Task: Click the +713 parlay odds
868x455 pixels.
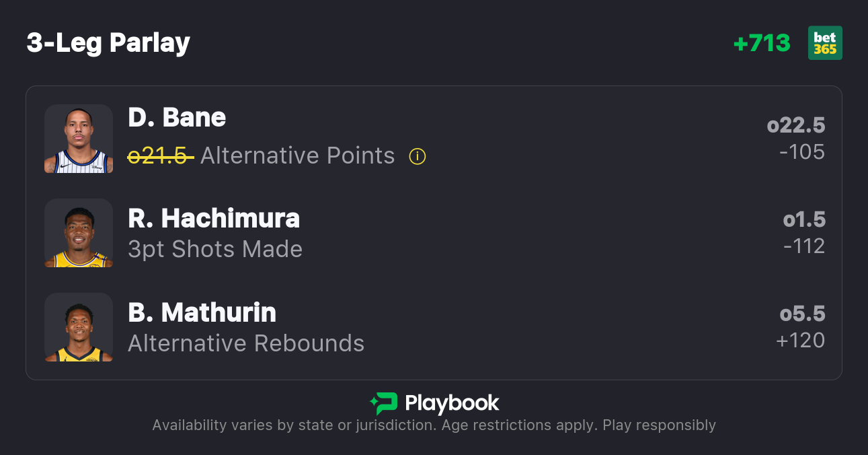Action: coord(762,43)
